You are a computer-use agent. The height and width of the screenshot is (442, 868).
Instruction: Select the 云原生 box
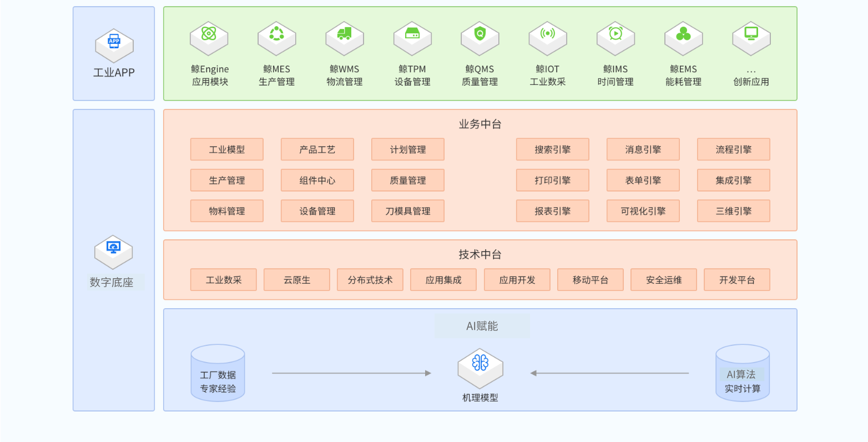[297, 280]
